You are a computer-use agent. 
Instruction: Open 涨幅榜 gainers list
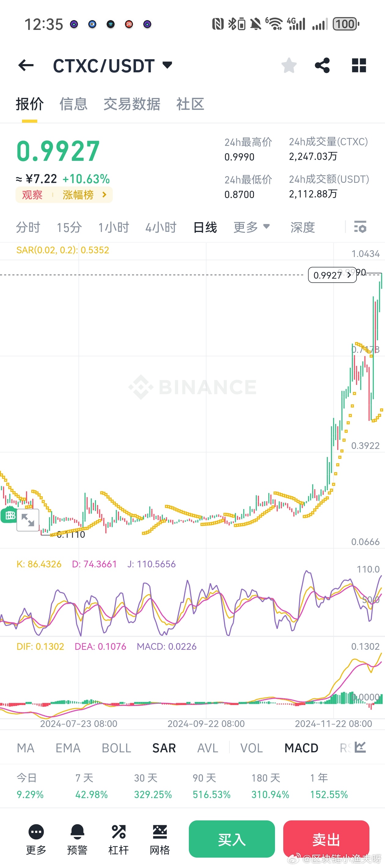pyautogui.click(x=78, y=195)
